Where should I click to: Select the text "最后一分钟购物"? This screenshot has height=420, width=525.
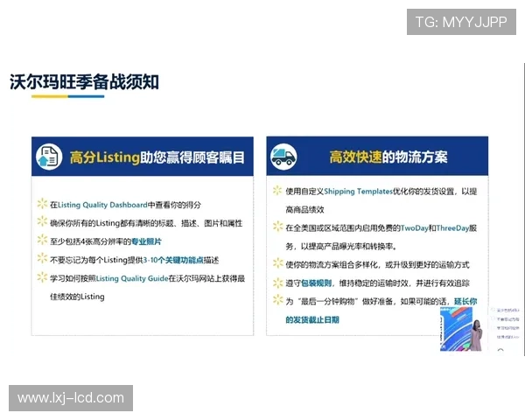[x=327, y=301]
